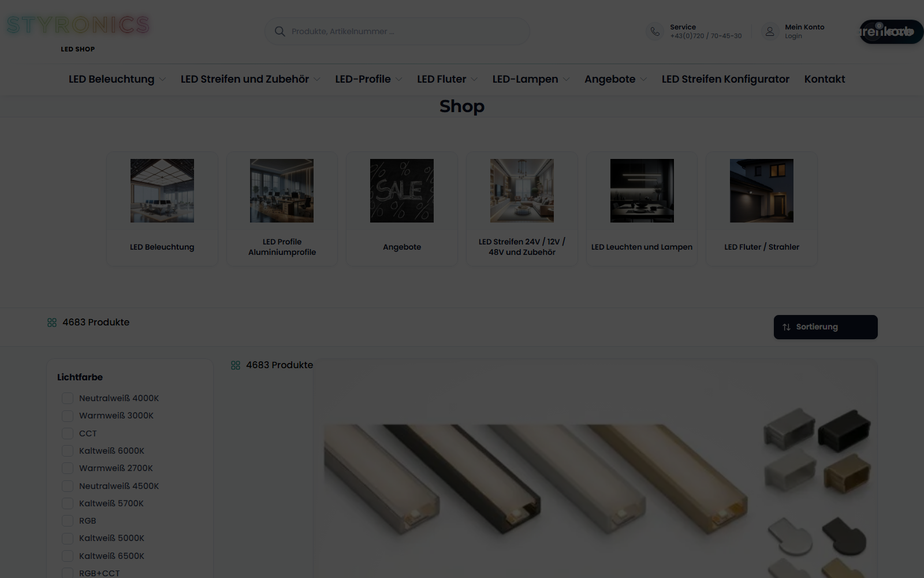Open the user account icon
Viewport: 924px width, 578px height.
[x=770, y=31]
